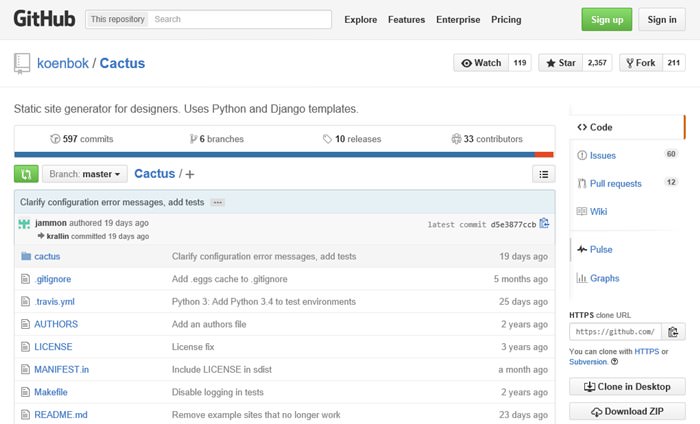Open the Pricing menu item
700x424 pixels.
[506, 20]
